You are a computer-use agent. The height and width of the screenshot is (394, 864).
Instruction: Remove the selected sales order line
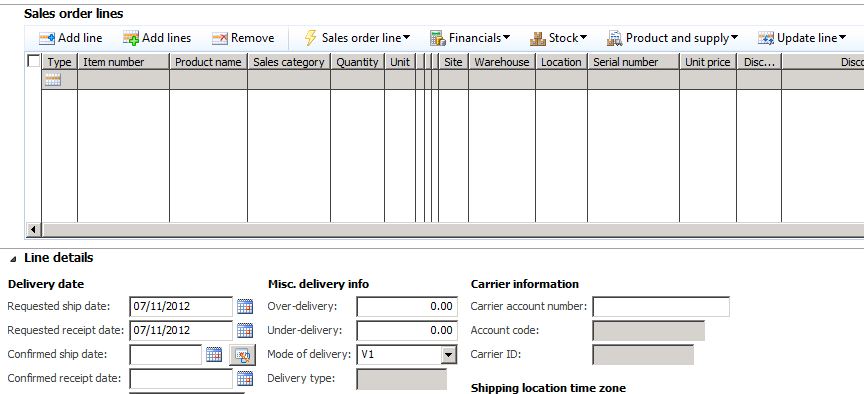[x=243, y=38]
